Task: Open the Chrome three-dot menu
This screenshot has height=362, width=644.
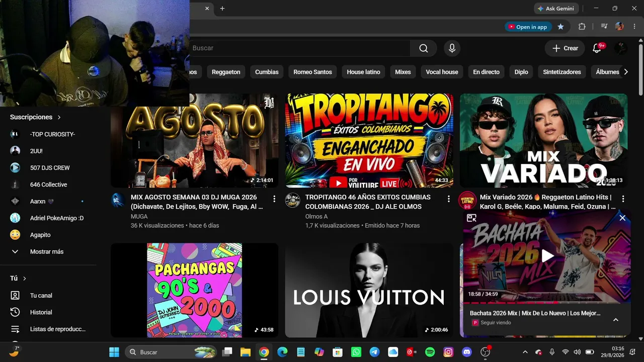Action: [x=633, y=27]
